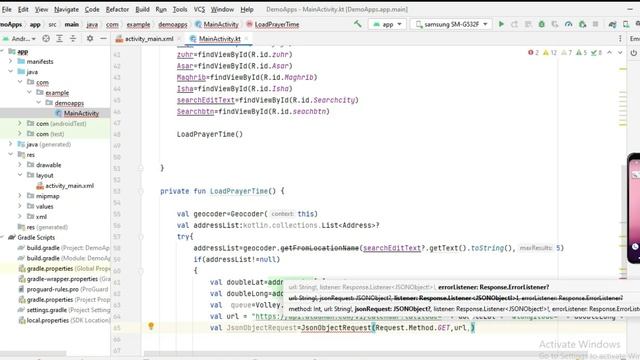This screenshot has height=360, width=640.
Task: Open the Tools menu
Action: tap(180, 9)
